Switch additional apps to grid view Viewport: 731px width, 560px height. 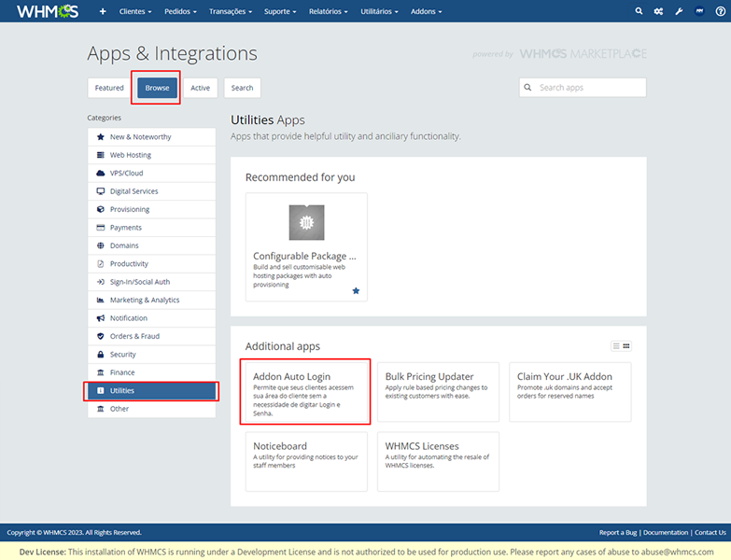626,346
